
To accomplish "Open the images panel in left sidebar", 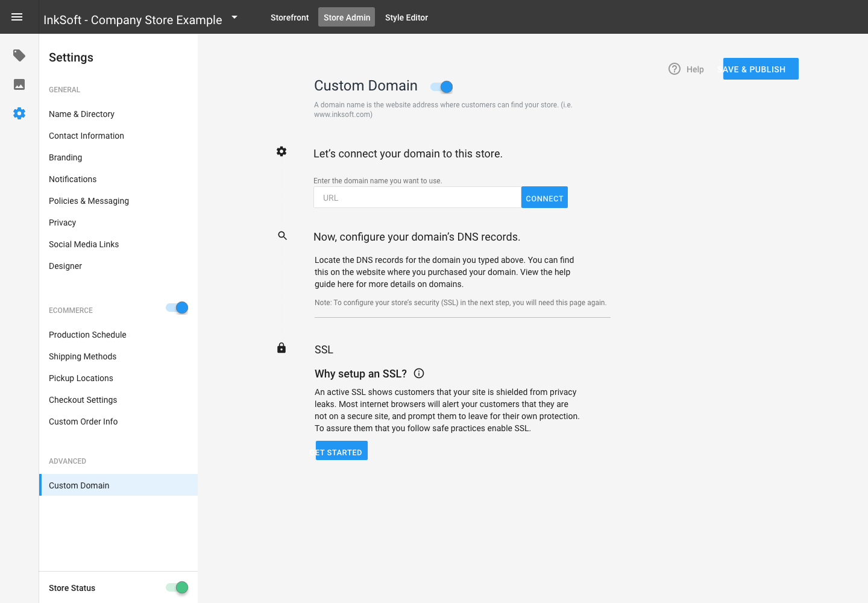I will (x=19, y=84).
